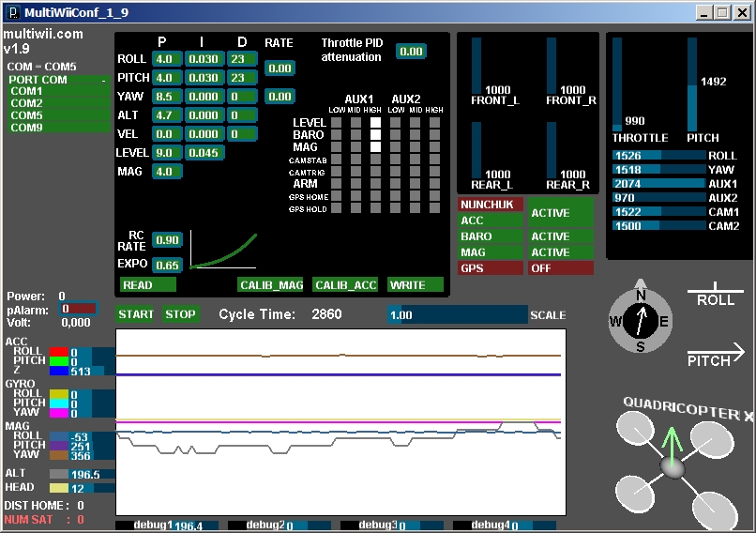Screen dimensions: 756x533
Task: Expand the PORT COM list header
Action: click(x=59, y=80)
